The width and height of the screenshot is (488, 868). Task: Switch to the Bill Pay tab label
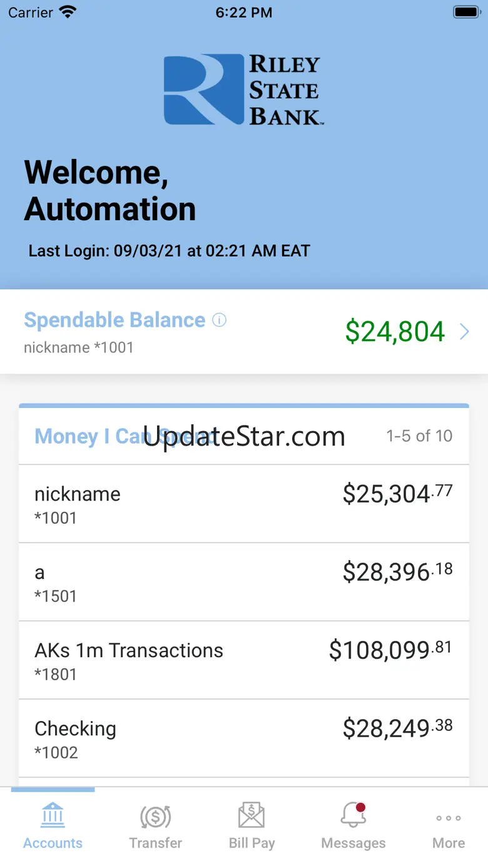tap(252, 843)
